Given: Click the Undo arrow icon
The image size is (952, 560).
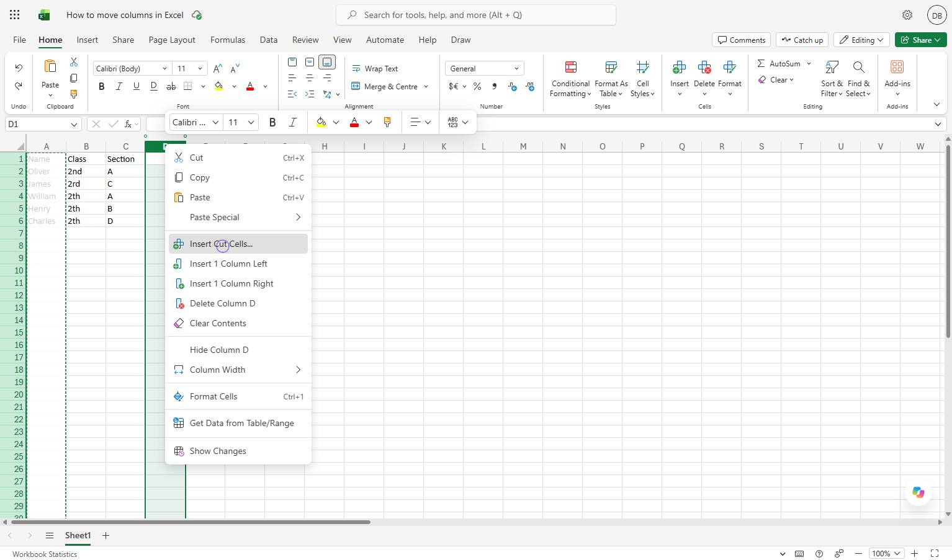Looking at the screenshot, I should tap(19, 68).
